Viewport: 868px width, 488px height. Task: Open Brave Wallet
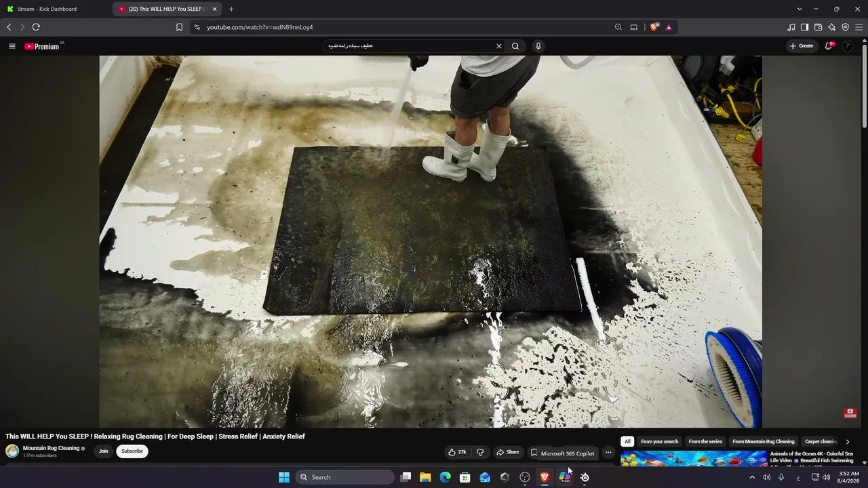(818, 27)
